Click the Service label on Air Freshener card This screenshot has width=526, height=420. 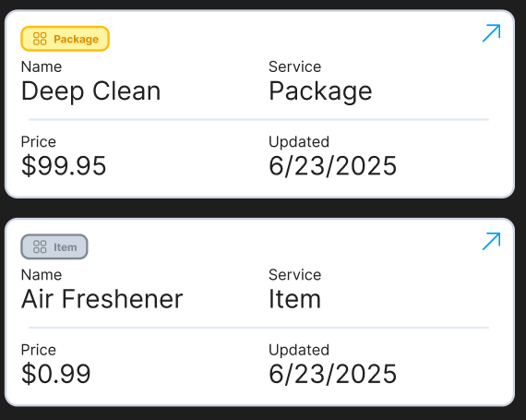tap(295, 275)
